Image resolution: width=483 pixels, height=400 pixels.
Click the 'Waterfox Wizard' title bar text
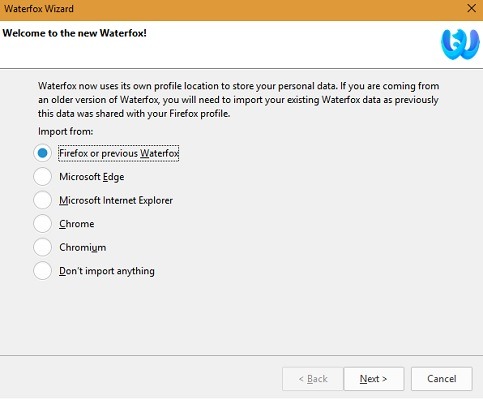[x=39, y=9]
